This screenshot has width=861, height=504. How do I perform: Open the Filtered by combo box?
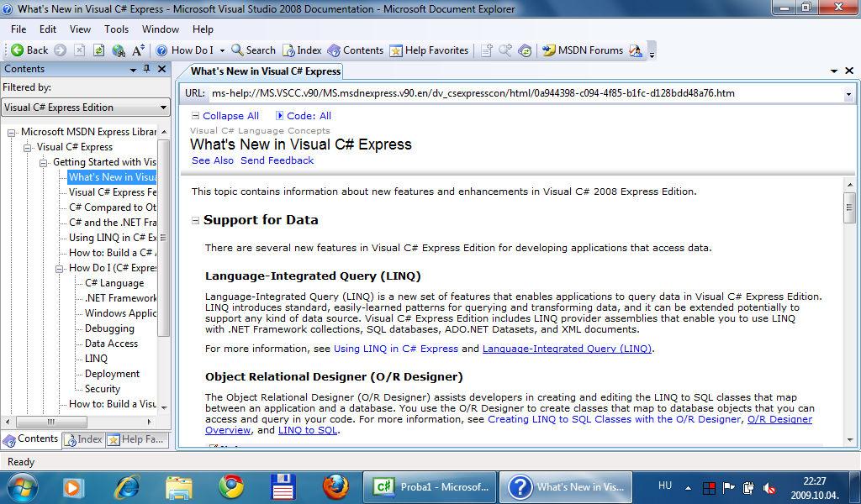click(x=85, y=108)
